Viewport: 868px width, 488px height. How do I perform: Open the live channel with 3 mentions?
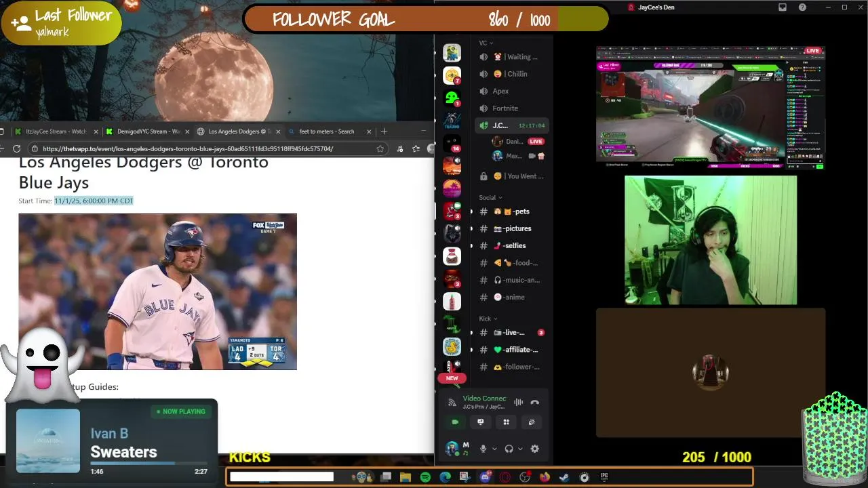coord(513,332)
